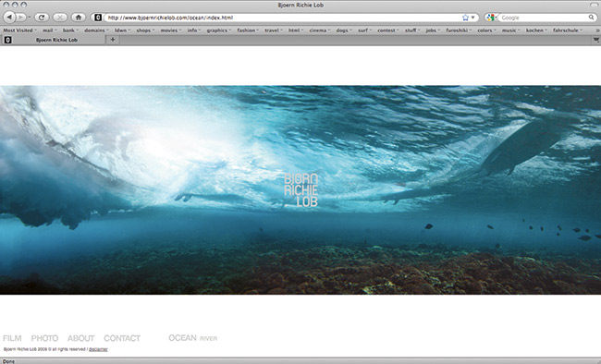Image resolution: width=601 pixels, height=364 pixels.
Task: Bookmark the page with the star icon
Action: pos(465,18)
